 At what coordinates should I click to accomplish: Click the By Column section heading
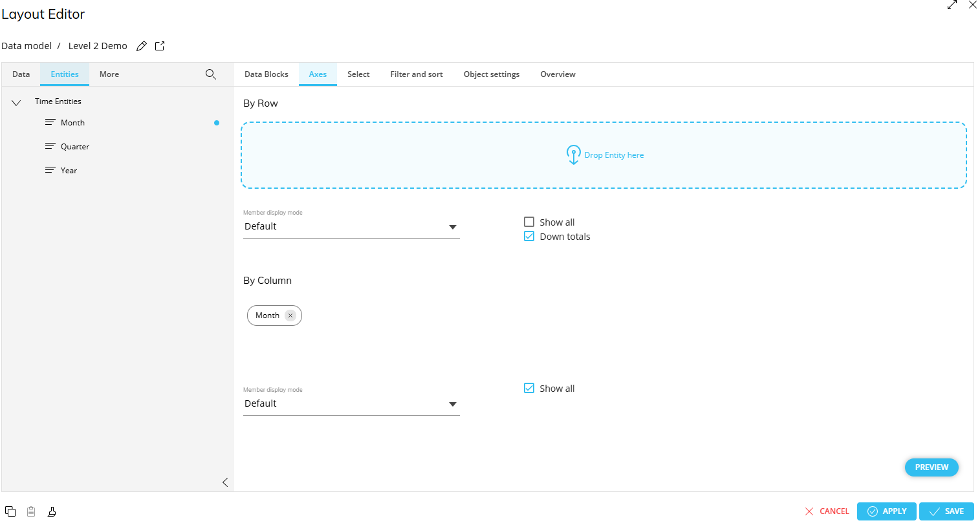[267, 281]
